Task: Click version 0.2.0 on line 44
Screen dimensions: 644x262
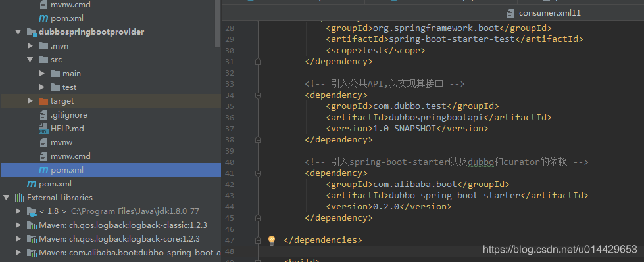Action: (386, 207)
